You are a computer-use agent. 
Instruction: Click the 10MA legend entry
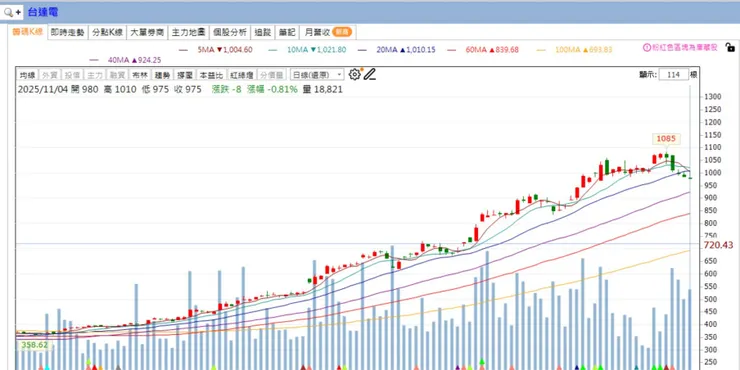coord(307,50)
